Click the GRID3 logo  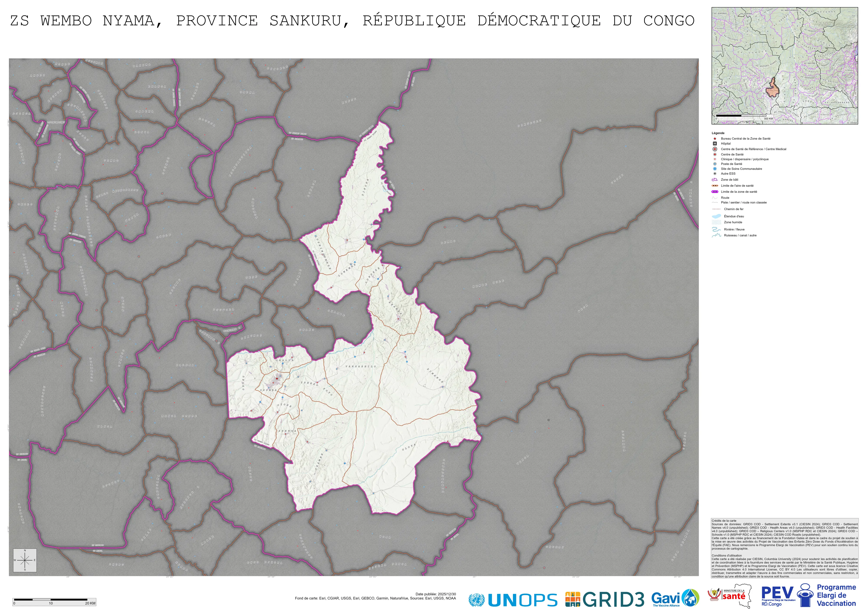(x=605, y=599)
